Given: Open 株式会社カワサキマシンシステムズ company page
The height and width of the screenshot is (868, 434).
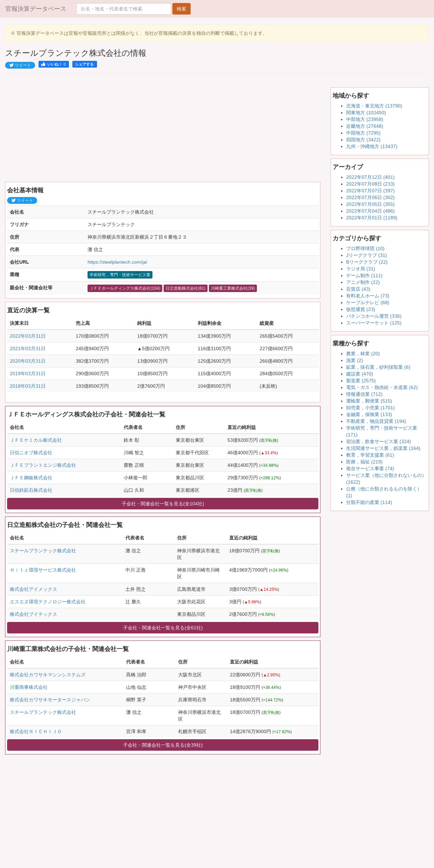Looking at the screenshot, I should (x=48, y=675).
